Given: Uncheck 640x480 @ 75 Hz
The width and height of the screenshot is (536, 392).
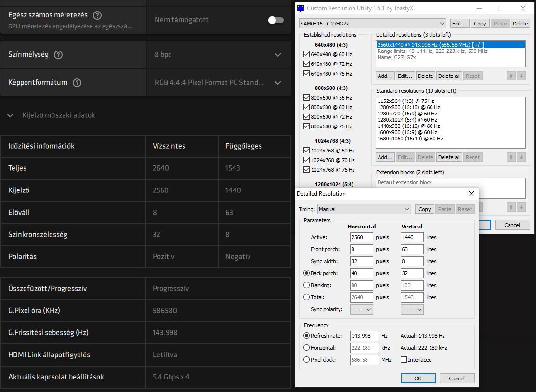Looking at the screenshot, I should click(x=306, y=74).
